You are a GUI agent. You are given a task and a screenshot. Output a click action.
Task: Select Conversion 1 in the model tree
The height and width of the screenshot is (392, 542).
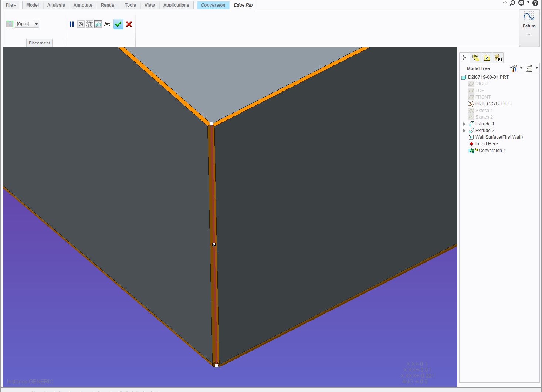[490, 151]
